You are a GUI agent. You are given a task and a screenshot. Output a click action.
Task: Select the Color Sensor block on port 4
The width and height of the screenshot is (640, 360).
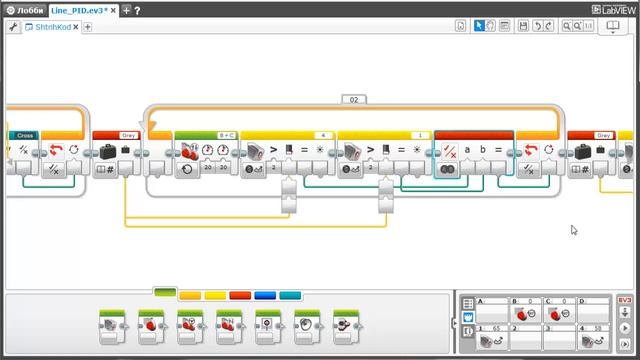287,155
